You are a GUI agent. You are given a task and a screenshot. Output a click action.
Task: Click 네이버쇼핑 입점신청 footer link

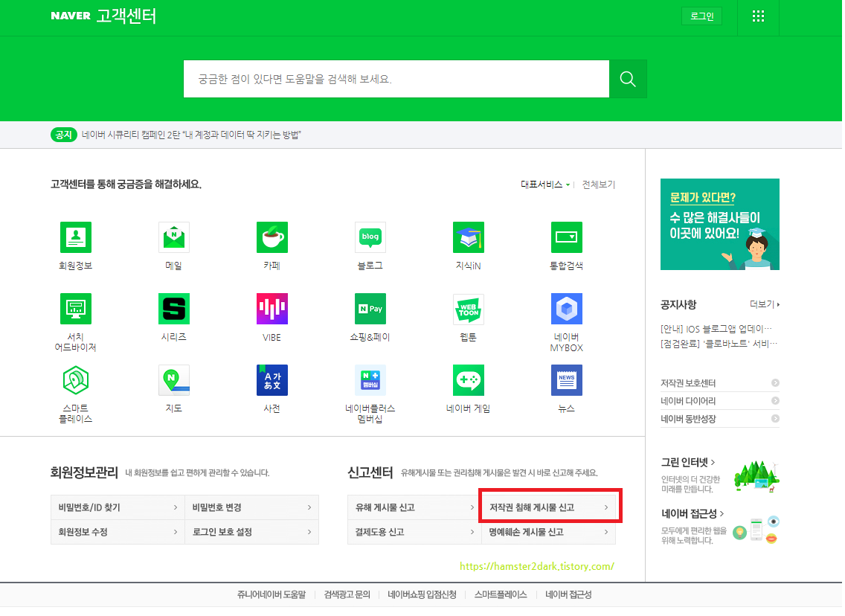[422, 595]
